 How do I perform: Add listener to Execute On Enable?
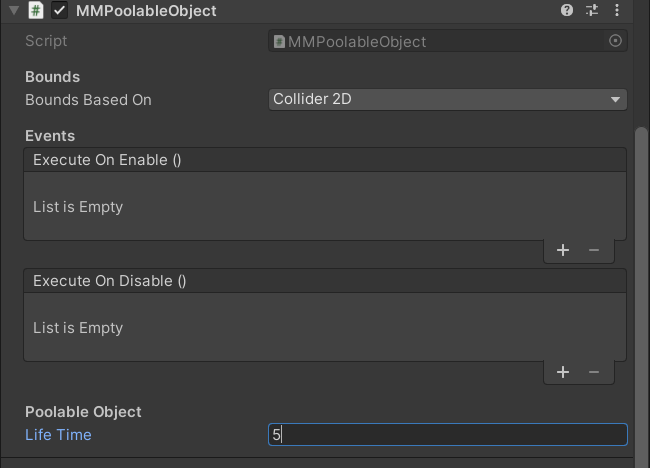tap(563, 250)
